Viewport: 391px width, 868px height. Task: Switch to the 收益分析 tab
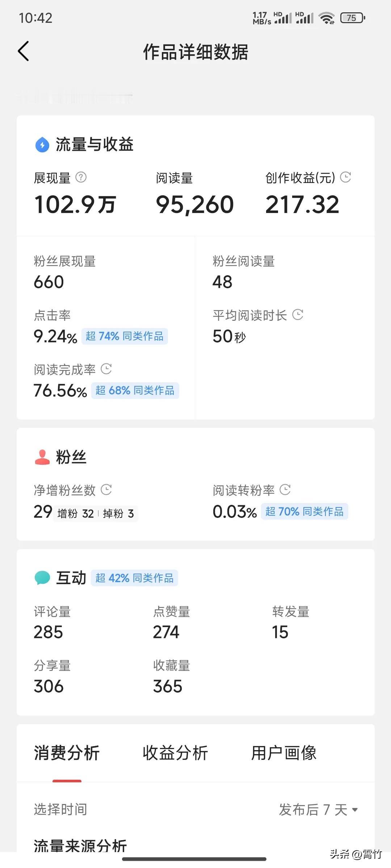coord(175,753)
